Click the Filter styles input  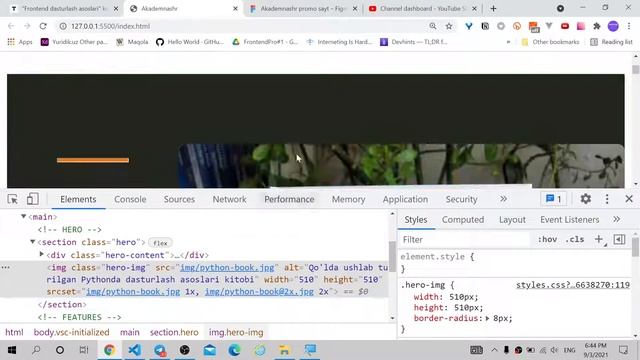pyautogui.click(x=465, y=240)
